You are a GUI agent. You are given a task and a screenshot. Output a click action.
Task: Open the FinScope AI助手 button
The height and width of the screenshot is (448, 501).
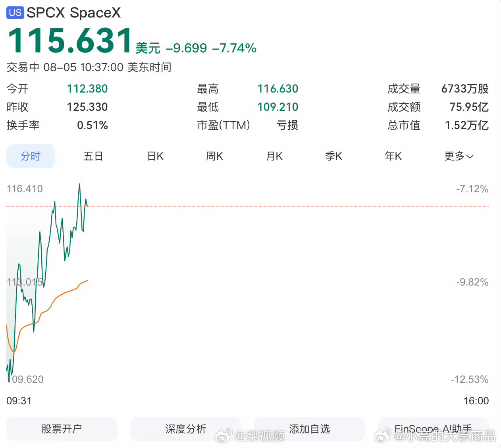tap(434, 429)
